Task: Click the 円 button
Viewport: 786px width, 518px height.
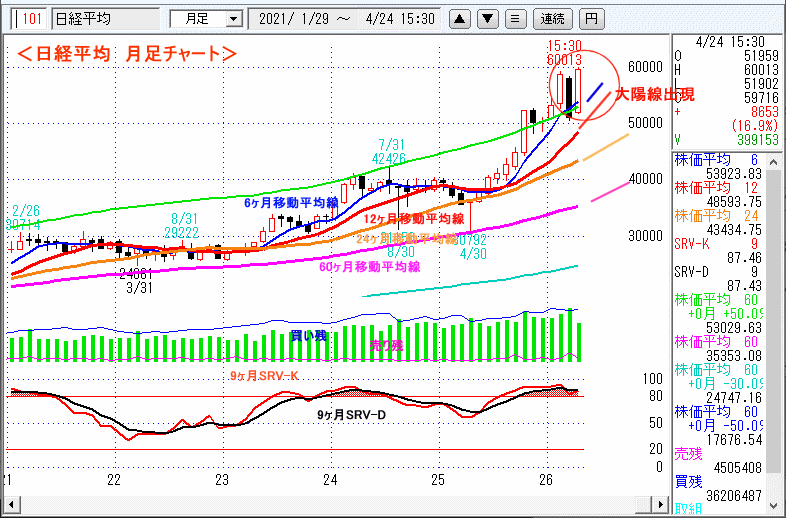Action: tap(592, 19)
